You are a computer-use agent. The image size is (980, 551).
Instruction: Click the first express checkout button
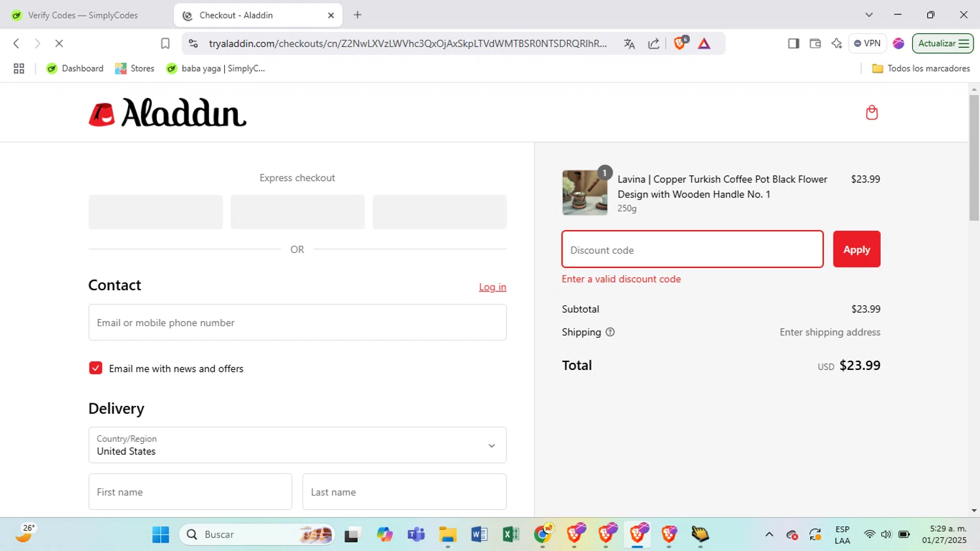point(155,212)
